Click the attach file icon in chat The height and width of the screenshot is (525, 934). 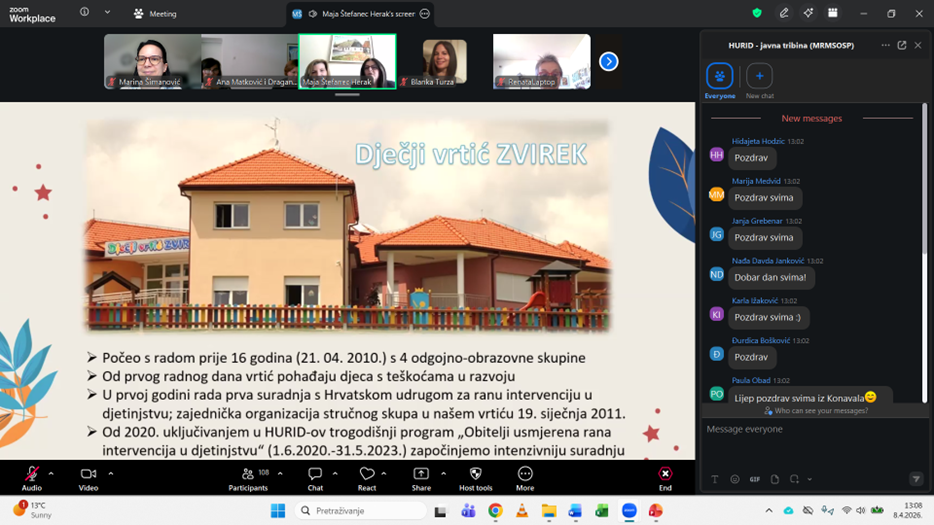[775, 480]
